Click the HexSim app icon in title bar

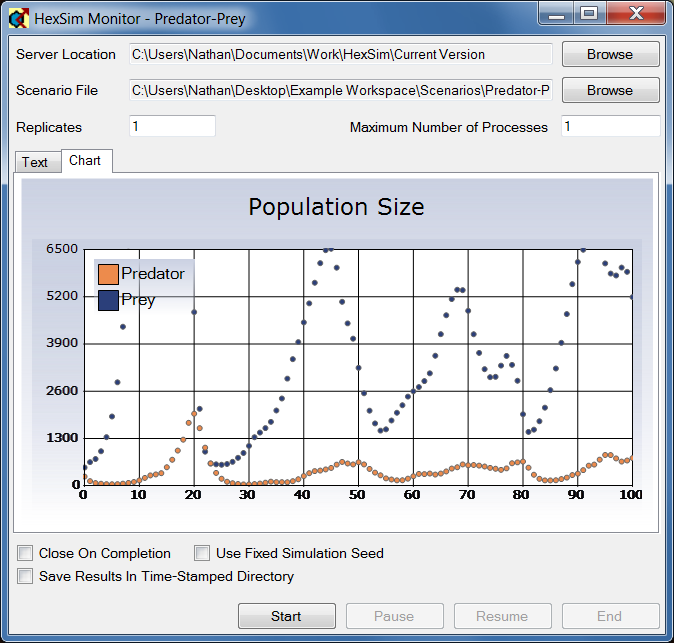point(18,18)
